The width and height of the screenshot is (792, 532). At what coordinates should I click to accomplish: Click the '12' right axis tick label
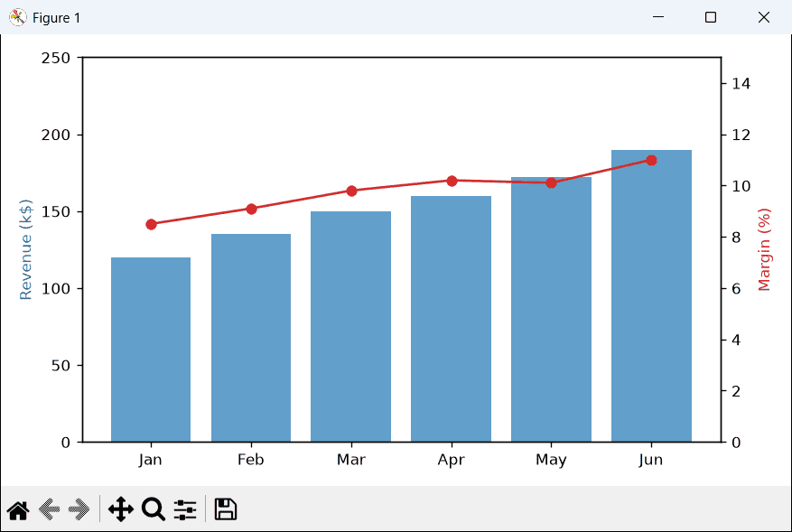741,135
